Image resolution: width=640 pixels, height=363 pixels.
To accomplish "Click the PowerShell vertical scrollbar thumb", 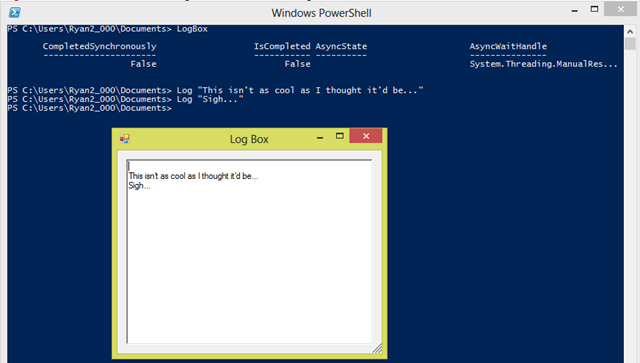I will 630,44.
